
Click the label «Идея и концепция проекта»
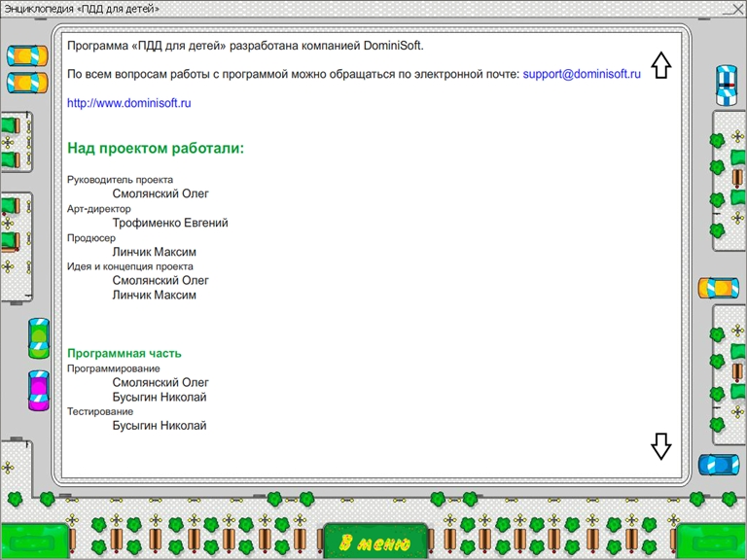coord(130,266)
